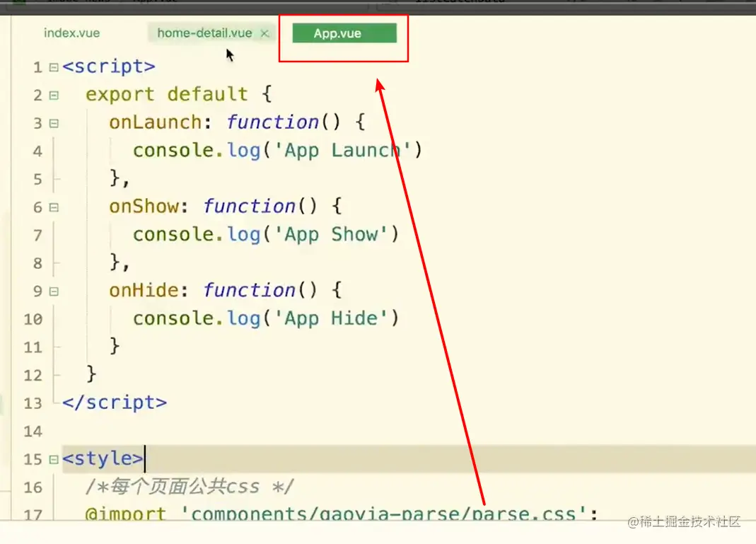Click the function keyword on line 3
This screenshot has width=756, height=544.
pyautogui.click(x=272, y=122)
